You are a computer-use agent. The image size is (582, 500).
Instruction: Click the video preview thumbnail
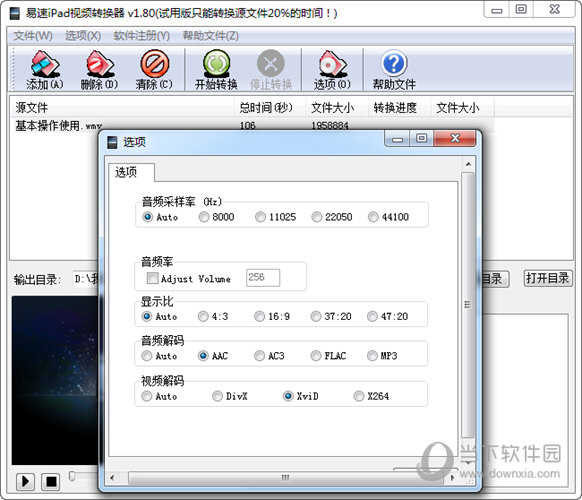(56, 380)
